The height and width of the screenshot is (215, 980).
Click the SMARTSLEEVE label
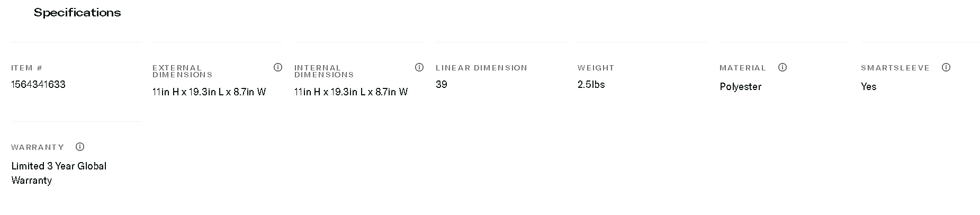coord(895,68)
